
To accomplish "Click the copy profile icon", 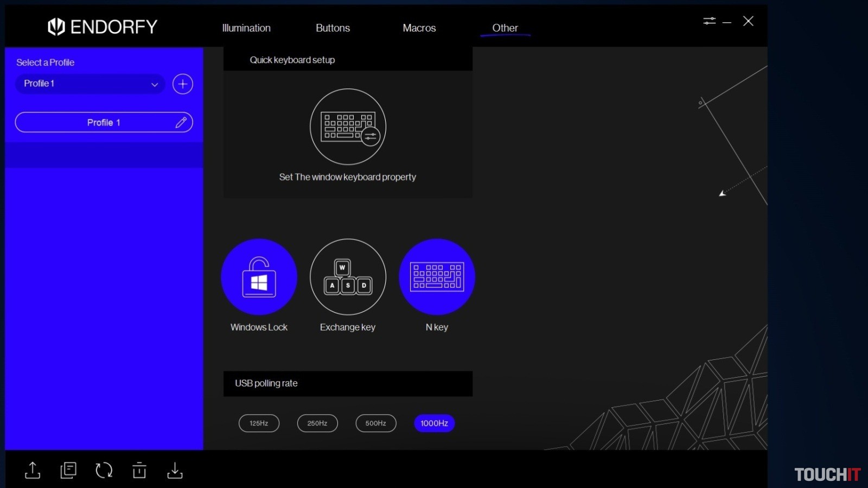I will tap(68, 470).
